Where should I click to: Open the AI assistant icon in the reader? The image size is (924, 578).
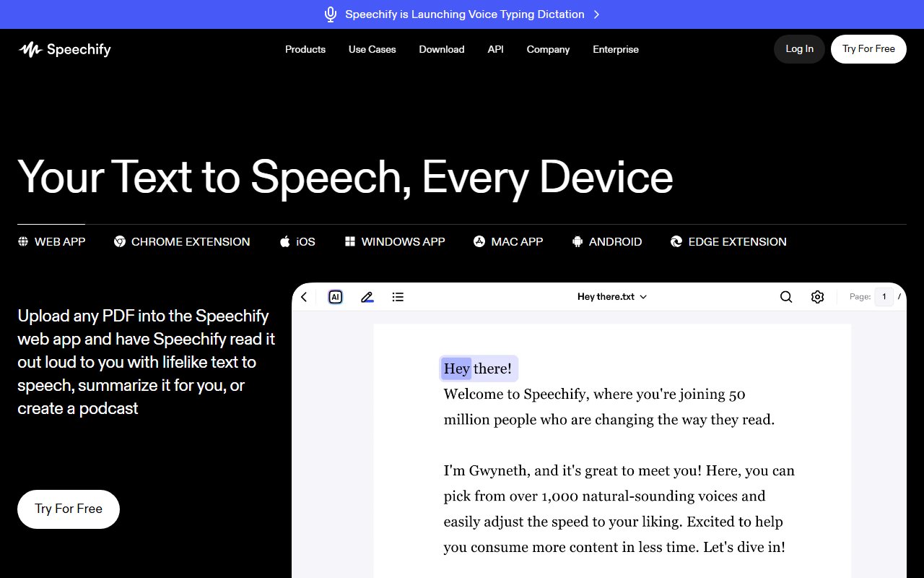(x=335, y=297)
